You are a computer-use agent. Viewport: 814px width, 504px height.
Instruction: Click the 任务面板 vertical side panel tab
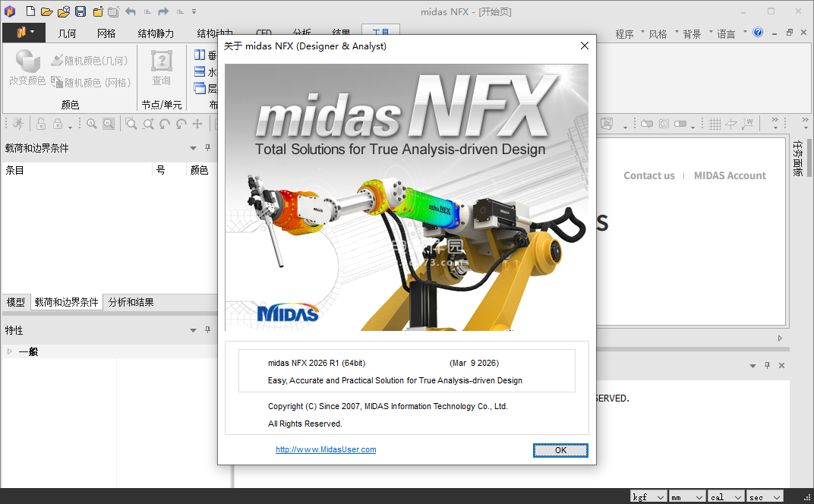point(797,158)
